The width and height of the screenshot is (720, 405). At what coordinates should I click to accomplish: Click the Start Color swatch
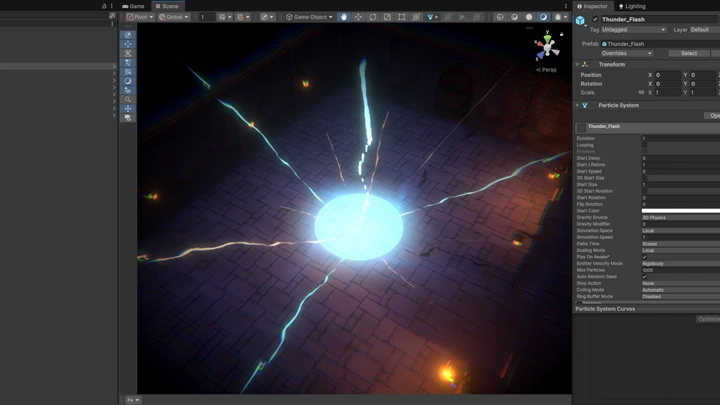[680, 211]
